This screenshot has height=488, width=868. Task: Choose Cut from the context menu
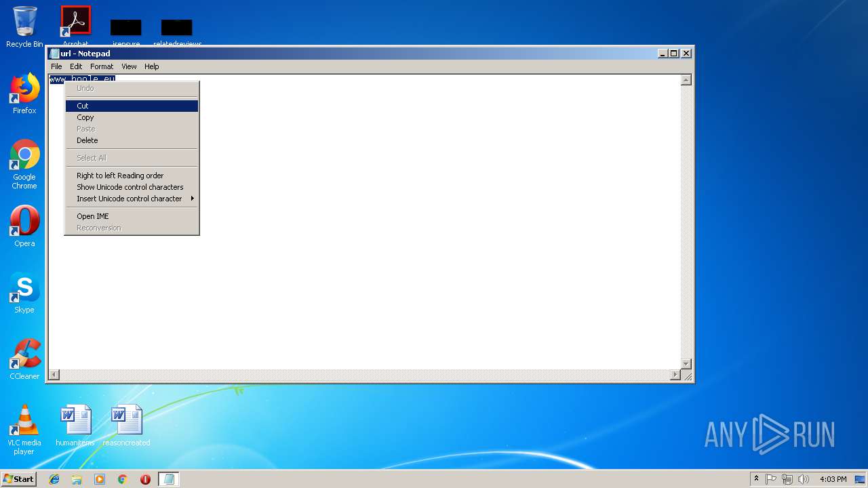[132, 106]
